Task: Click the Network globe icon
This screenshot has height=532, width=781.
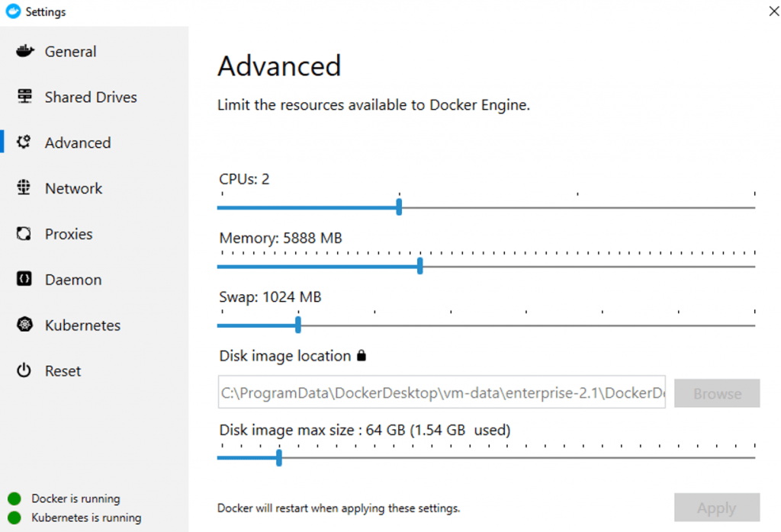Action: (x=24, y=187)
